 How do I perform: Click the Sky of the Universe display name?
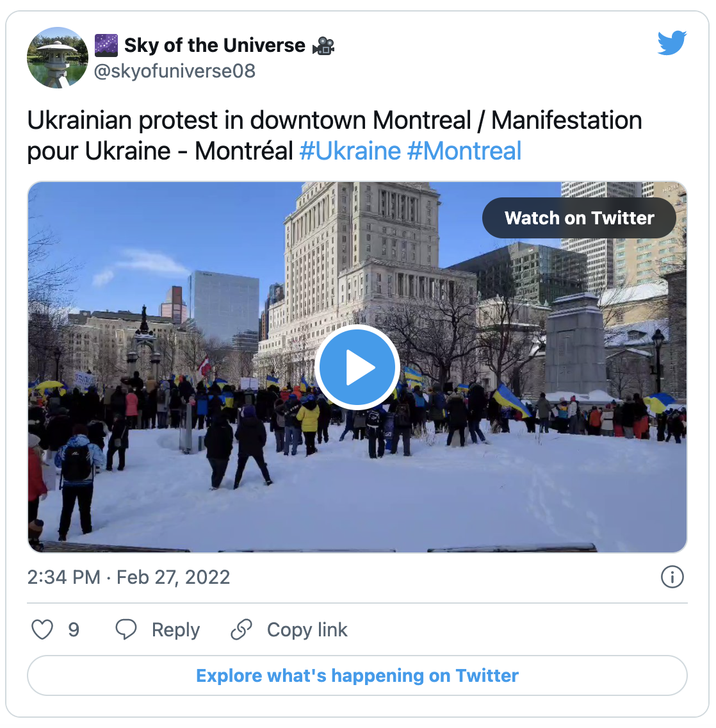point(215,45)
